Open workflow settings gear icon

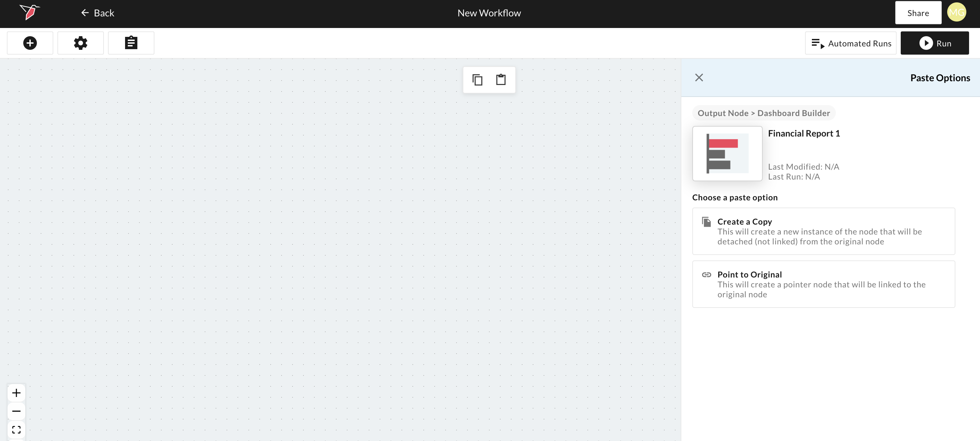coord(80,43)
